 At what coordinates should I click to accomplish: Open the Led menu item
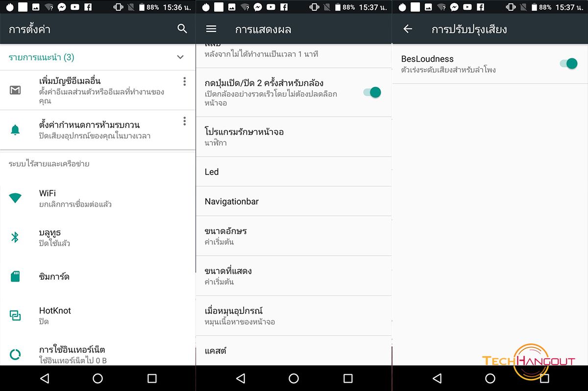coord(294,172)
